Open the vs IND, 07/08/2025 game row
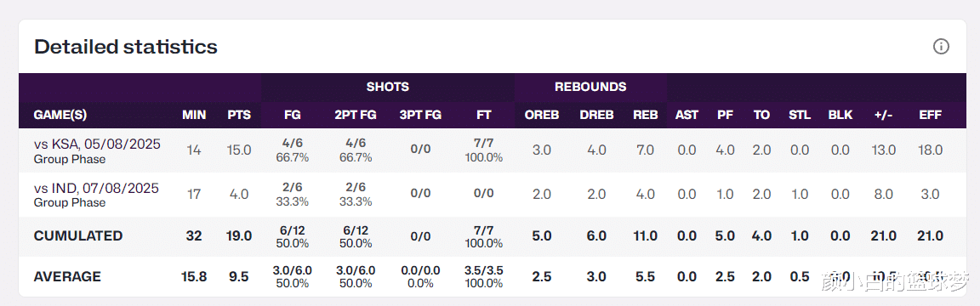This screenshot has height=306, width=980. [493, 195]
